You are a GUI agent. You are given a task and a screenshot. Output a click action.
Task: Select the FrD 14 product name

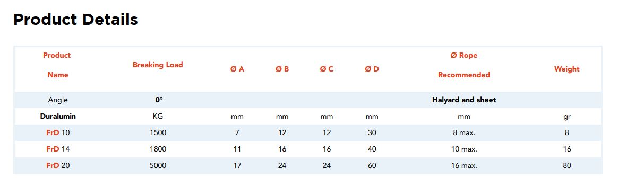[58, 149]
